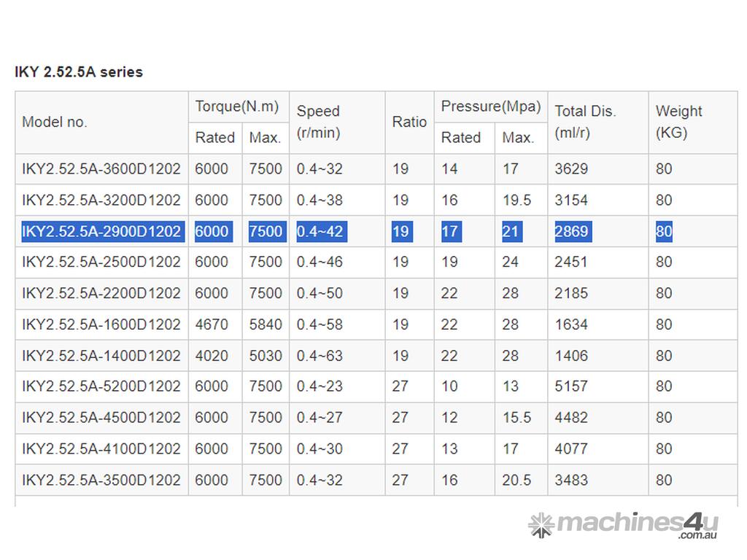Select the highlighted IKY2.52.5A-2900D1202 model cell
Image resolution: width=747 pixels, height=560 pixels.
click(x=101, y=232)
